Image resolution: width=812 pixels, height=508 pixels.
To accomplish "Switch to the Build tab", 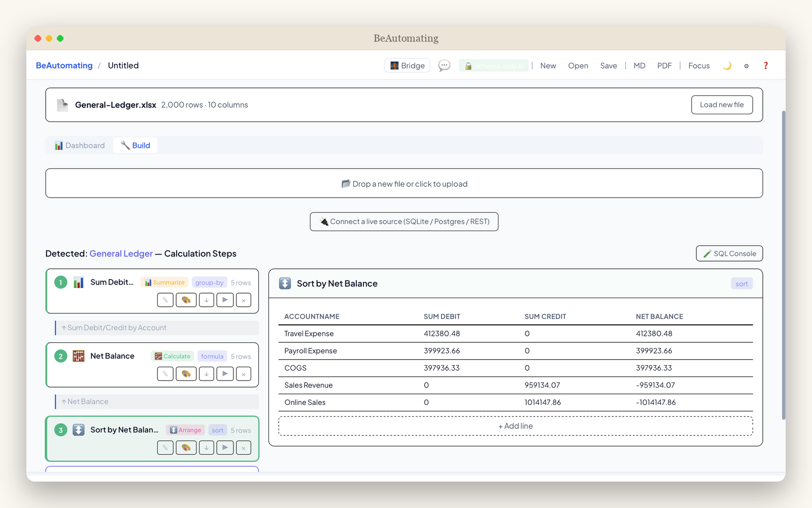I will coord(136,145).
